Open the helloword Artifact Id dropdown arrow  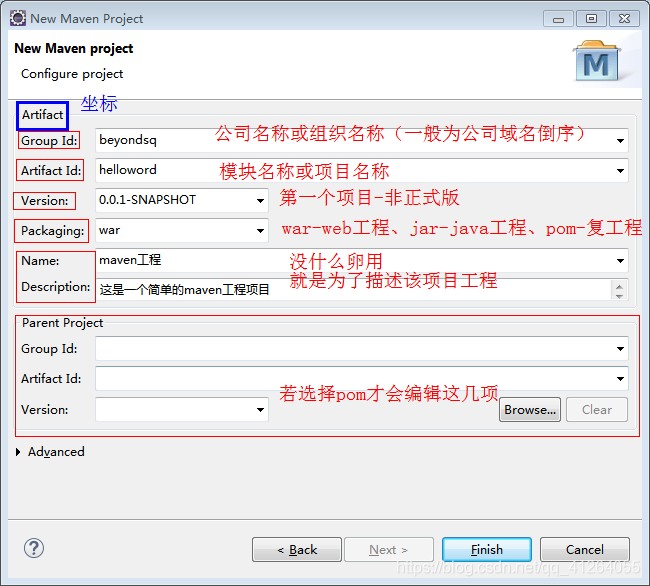[x=620, y=170]
